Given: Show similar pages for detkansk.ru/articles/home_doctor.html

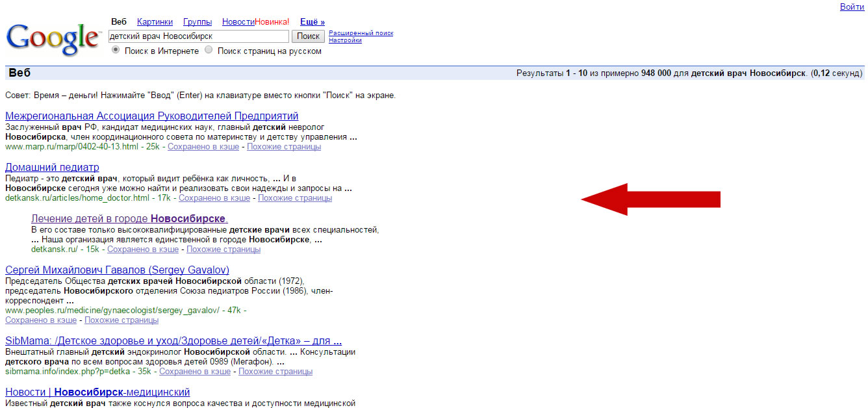Looking at the screenshot, I should point(295,198).
